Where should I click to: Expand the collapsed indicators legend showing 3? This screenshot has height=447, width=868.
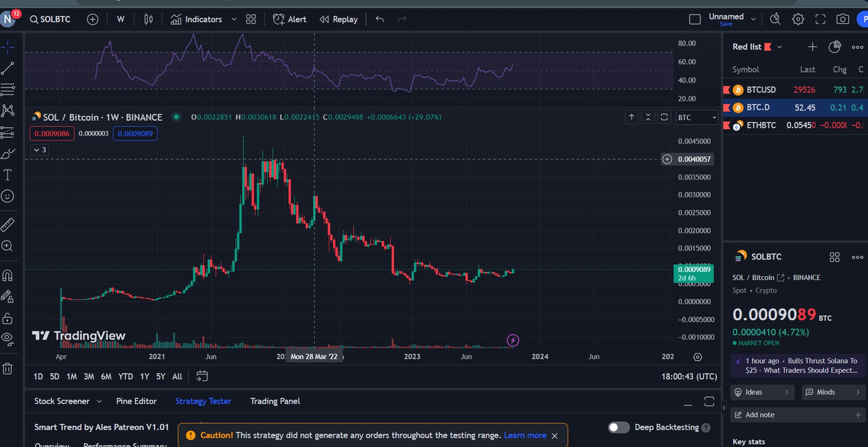coord(40,149)
